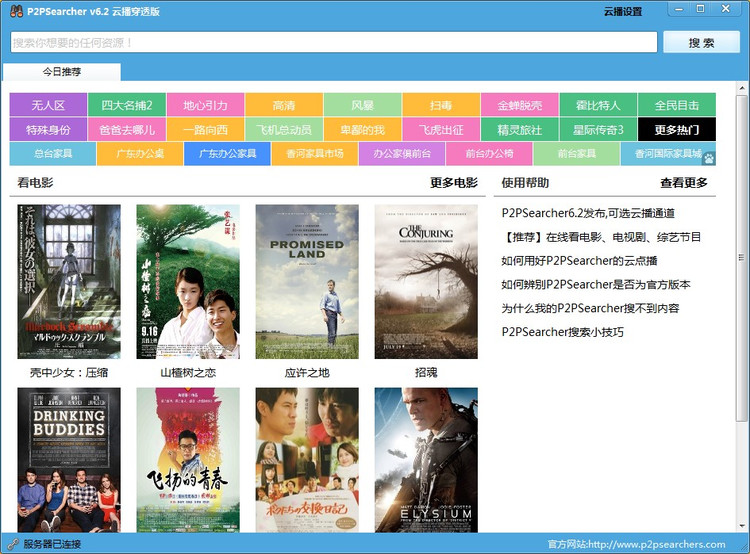Open the 前台办公椅 ad tag
750x554 pixels.
pos(489,154)
